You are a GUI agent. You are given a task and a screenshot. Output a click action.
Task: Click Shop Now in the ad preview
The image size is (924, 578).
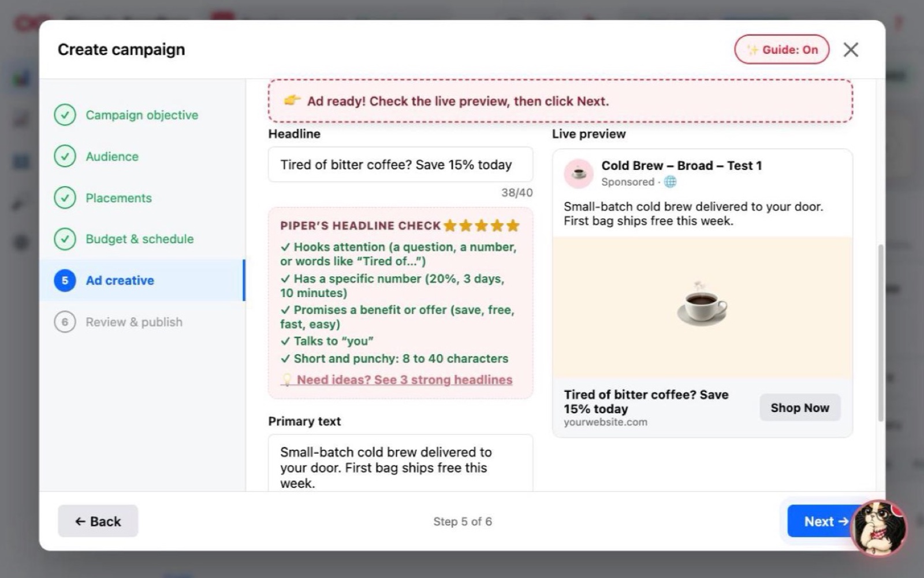point(800,408)
